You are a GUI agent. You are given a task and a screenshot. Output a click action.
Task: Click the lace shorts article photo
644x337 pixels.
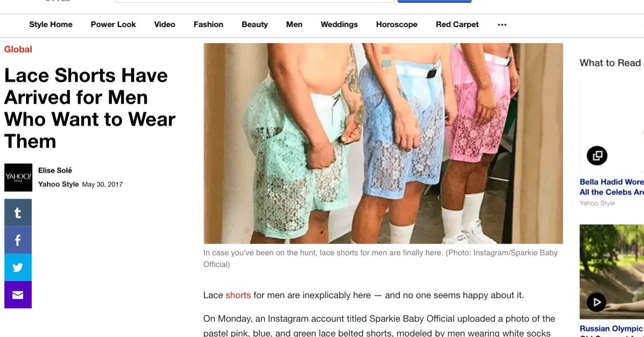tap(383, 143)
